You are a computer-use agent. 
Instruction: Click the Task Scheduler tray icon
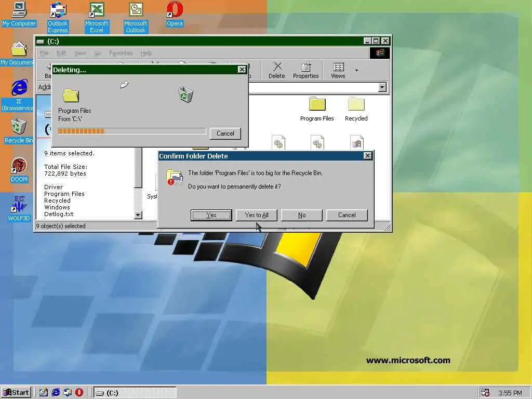click(485, 393)
